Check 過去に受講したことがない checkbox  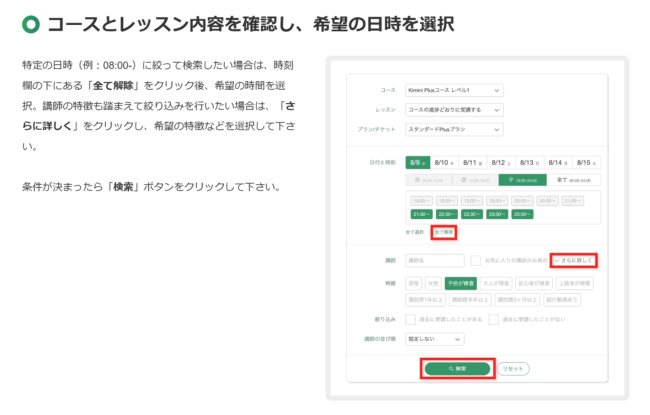pyautogui.click(x=494, y=320)
